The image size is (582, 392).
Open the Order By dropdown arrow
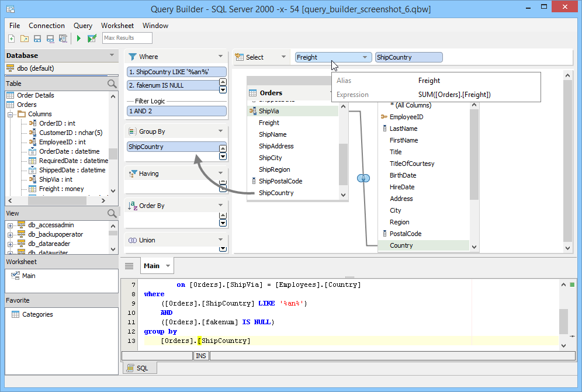[220, 205]
